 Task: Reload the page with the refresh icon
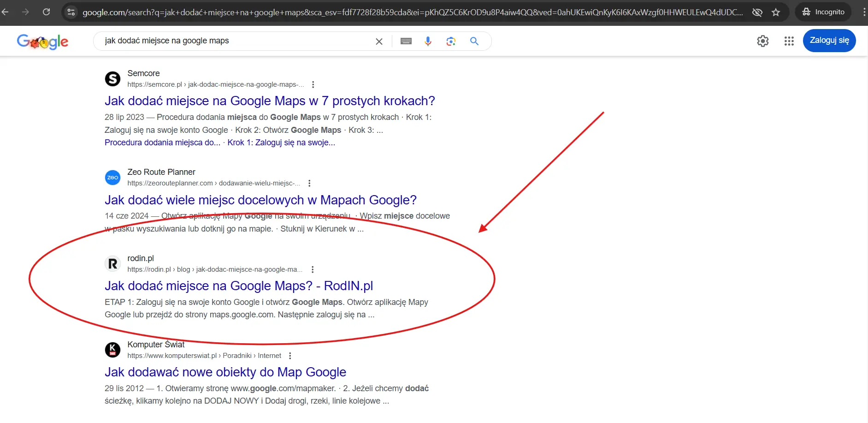point(46,12)
